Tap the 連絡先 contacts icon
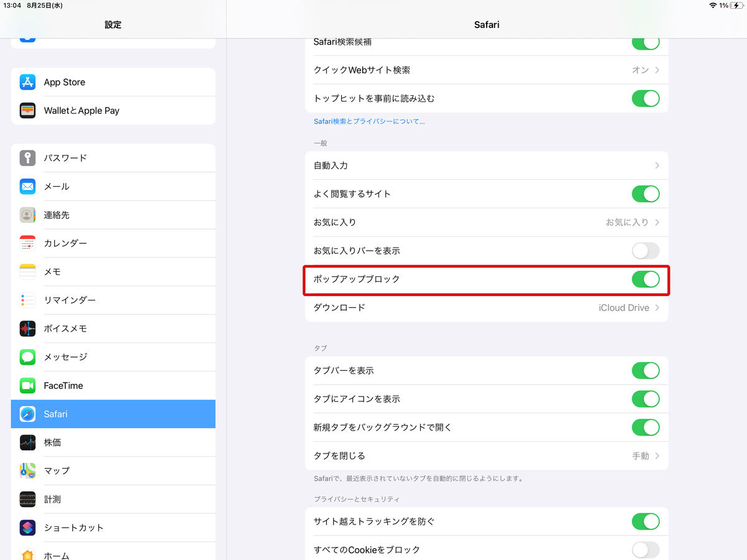Image resolution: width=747 pixels, height=560 pixels. click(27, 215)
